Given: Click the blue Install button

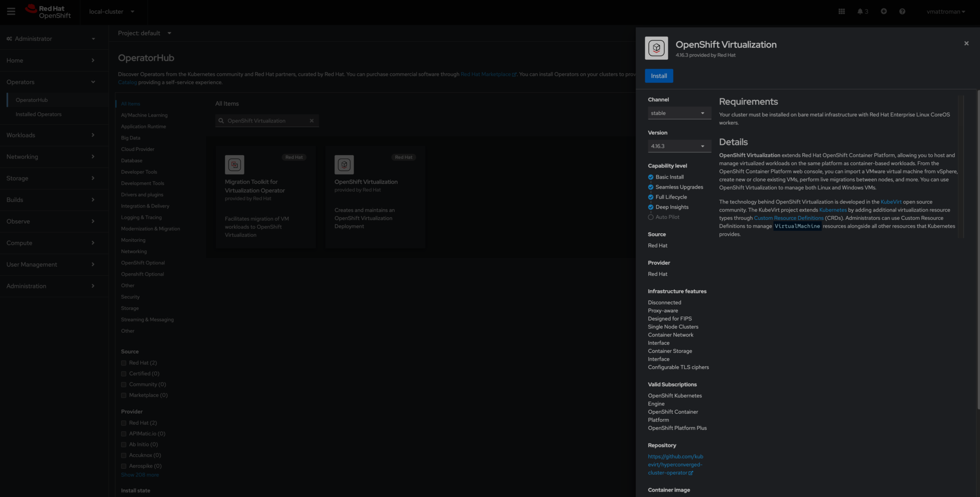Looking at the screenshot, I should (658, 76).
